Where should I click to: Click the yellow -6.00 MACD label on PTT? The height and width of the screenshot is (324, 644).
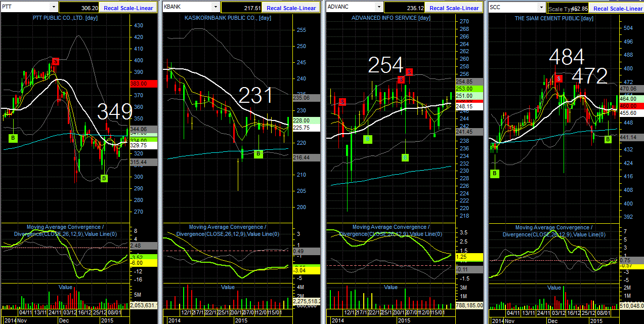coord(145,263)
